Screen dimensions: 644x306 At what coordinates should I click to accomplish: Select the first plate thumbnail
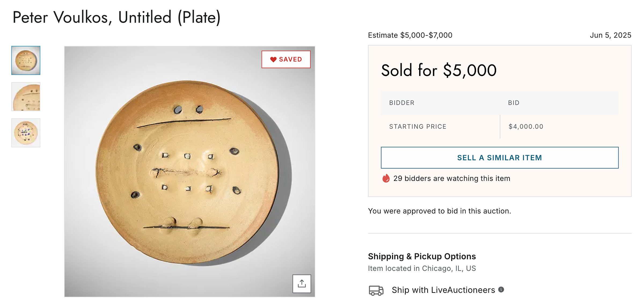tap(26, 60)
